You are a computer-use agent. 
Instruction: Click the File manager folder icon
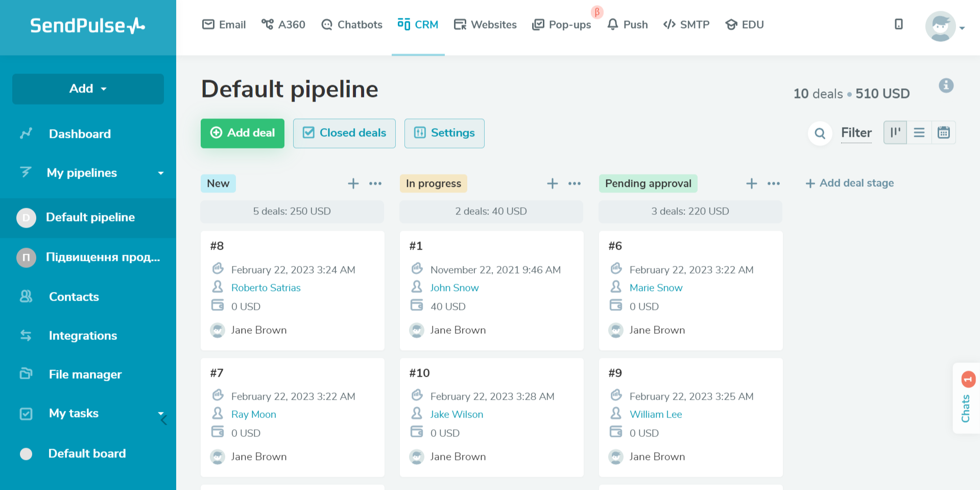[x=26, y=374]
